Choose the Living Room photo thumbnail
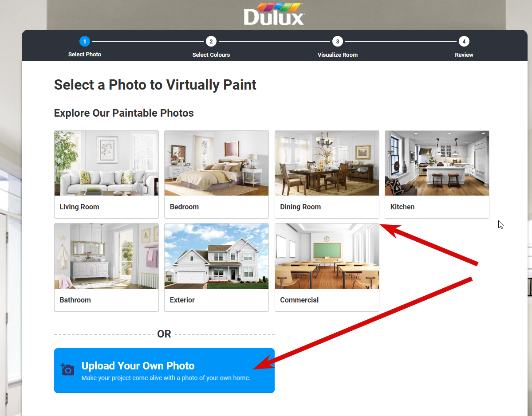The height and width of the screenshot is (416, 532). pos(106,163)
